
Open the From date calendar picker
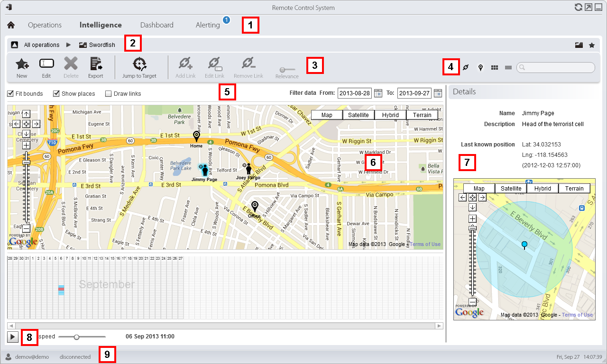pos(378,93)
